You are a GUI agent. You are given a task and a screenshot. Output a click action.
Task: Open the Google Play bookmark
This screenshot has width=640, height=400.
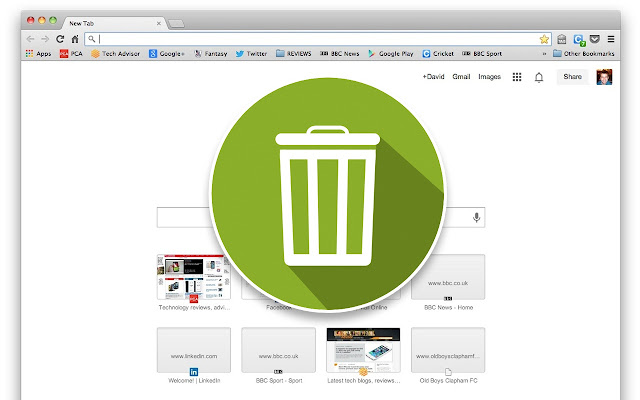tap(391, 53)
